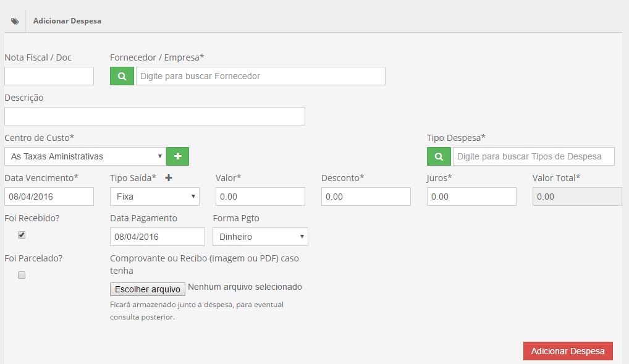Screen dimensions: 629x364
Task: Focus the Nota Fiscal / Doc field
Action: pyautogui.click(x=49, y=76)
